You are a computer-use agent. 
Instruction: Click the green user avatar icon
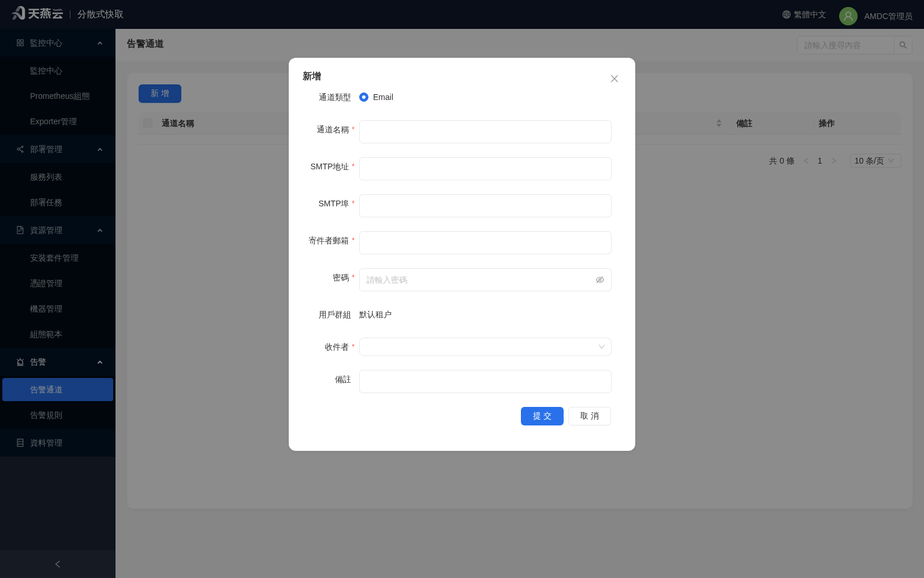click(848, 16)
